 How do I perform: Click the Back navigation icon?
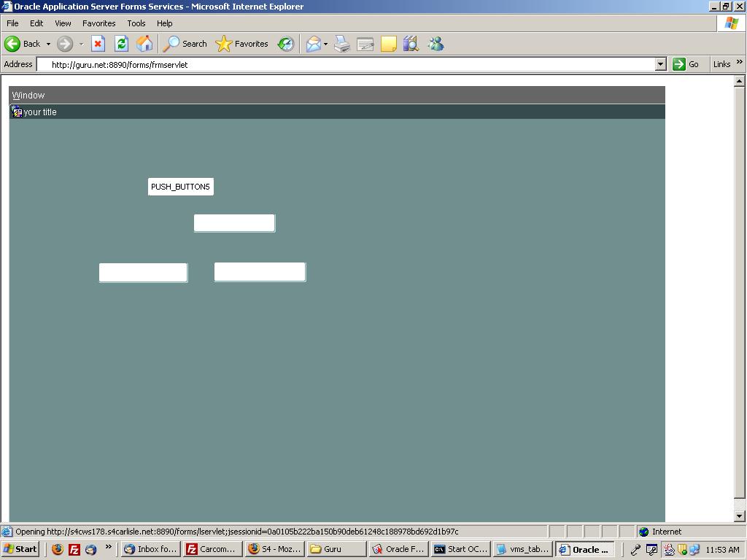[x=13, y=44]
